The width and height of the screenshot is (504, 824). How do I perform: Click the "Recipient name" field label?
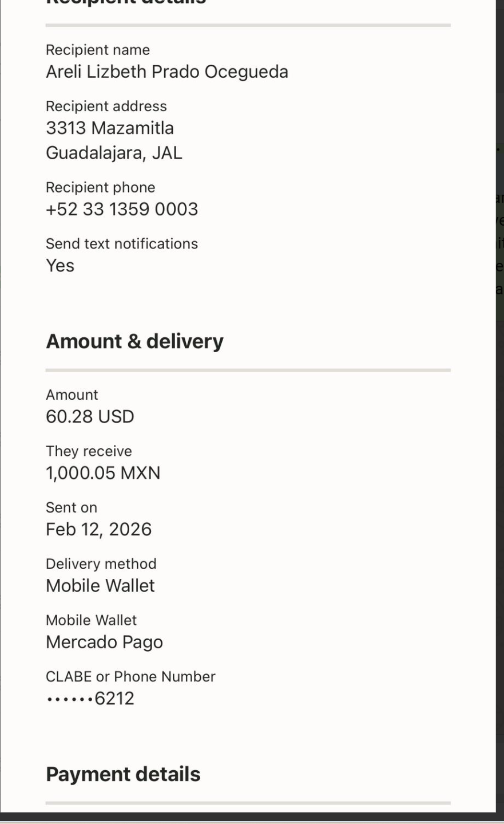[x=98, y=50]
